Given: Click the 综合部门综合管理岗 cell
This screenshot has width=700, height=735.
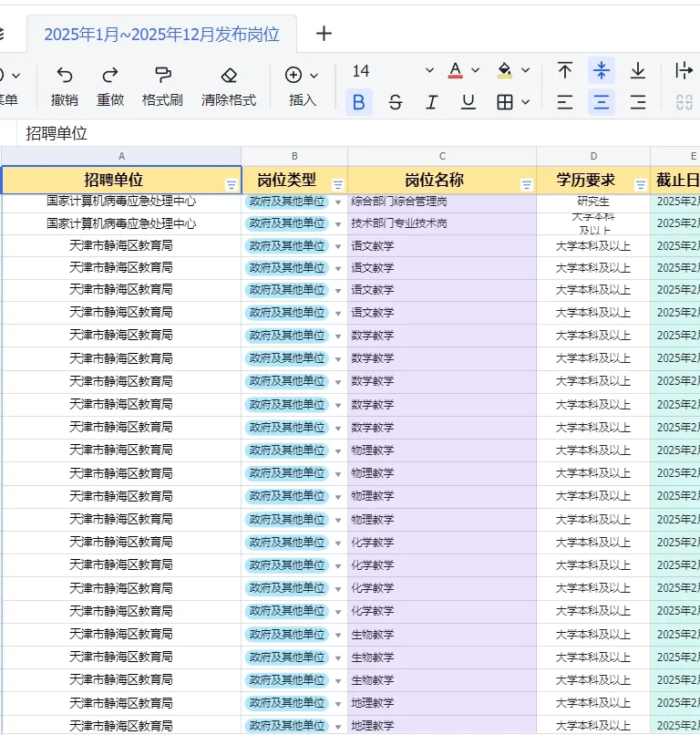Looking at the screenshot, I should (x=442, y=202).
